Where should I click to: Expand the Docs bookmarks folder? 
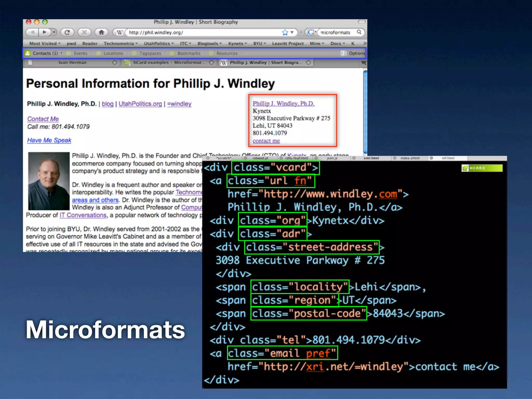[x=338, y=43]
